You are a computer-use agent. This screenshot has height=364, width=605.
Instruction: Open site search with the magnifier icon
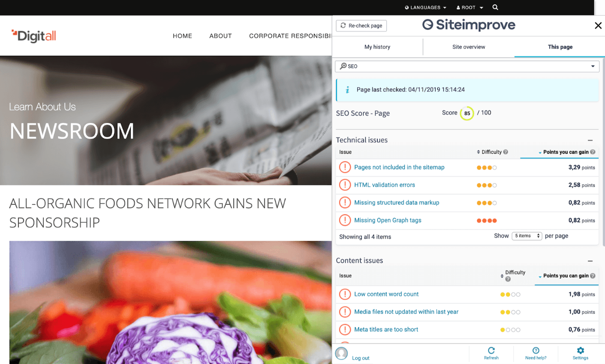[495, 7]
